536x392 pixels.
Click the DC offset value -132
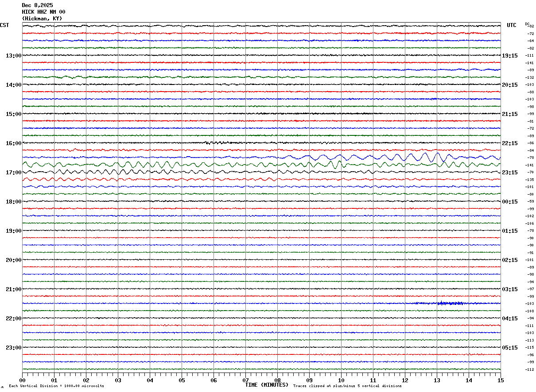[x=529, y=77]
